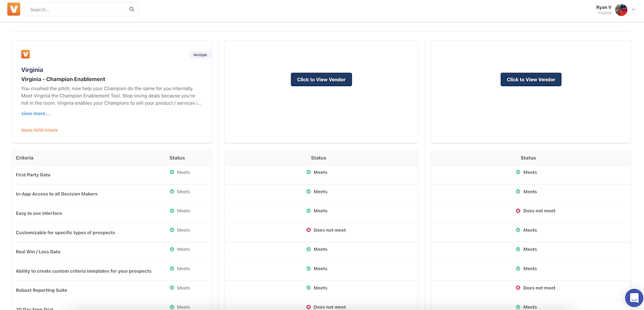644x310 pixels.
Task: Click green check for Robust Reporting, Virginia
Action: 172,288
